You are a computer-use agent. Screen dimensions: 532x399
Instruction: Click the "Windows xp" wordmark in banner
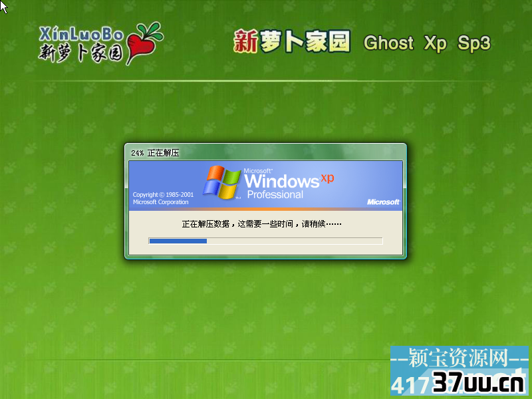pyautogui.click(x=289, y=180)
